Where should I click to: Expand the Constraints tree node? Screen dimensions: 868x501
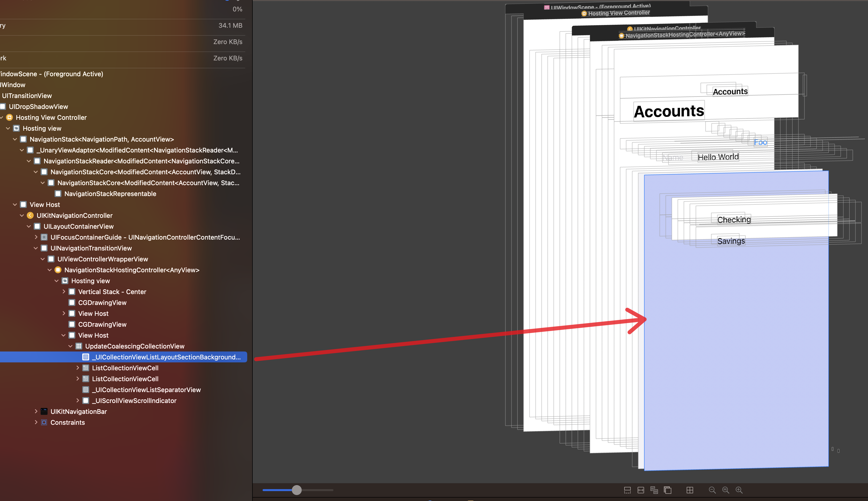coord(36,422)
